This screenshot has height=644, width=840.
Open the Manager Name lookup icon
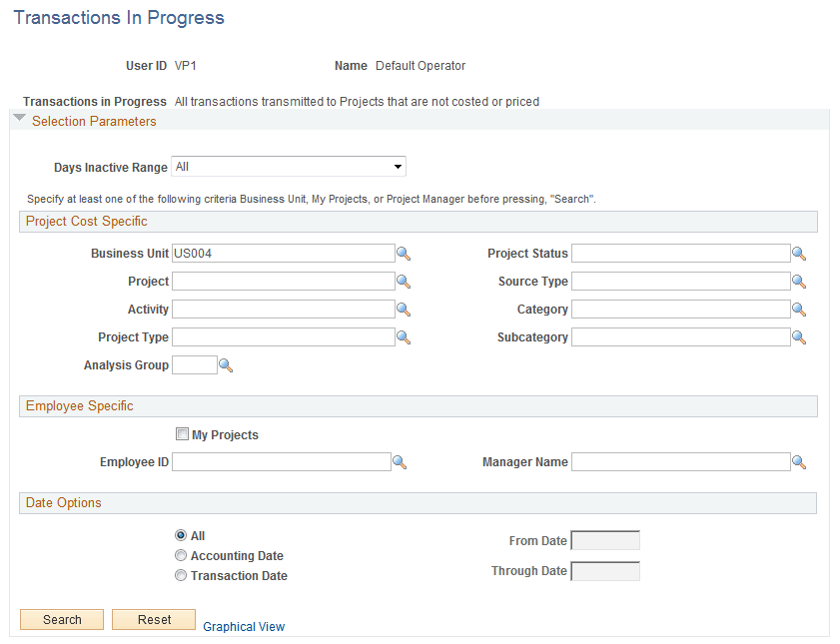pyautogui.click(x=799, y=461)
